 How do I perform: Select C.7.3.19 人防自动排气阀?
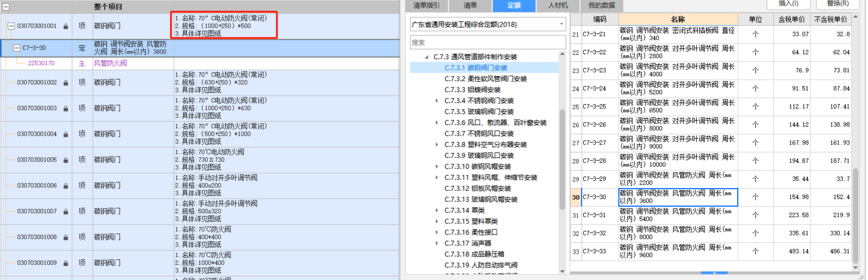coord(481,265)
